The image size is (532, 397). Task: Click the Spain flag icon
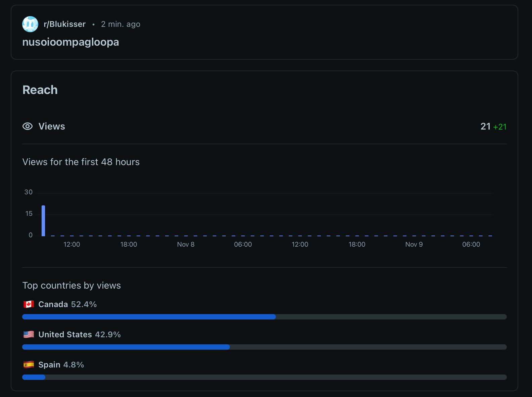coord(29,365)
